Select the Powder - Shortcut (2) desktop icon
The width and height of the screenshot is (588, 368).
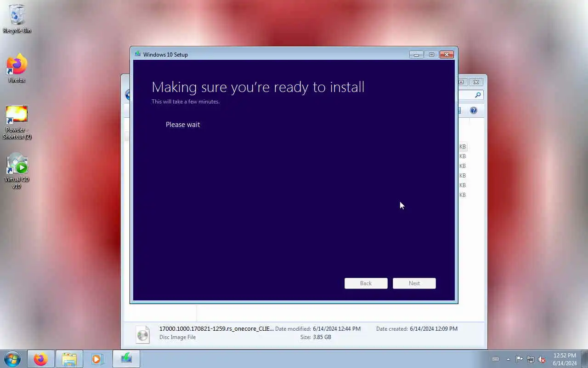pos(17,122)
